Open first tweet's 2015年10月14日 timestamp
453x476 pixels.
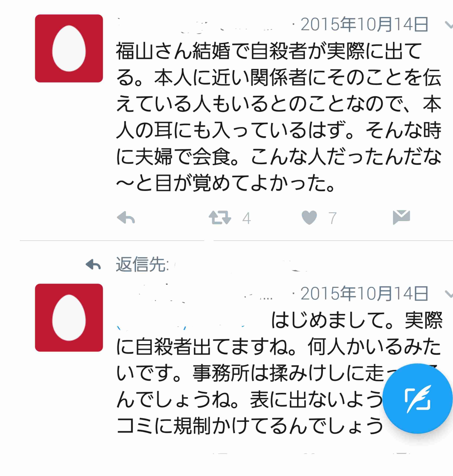364,24
